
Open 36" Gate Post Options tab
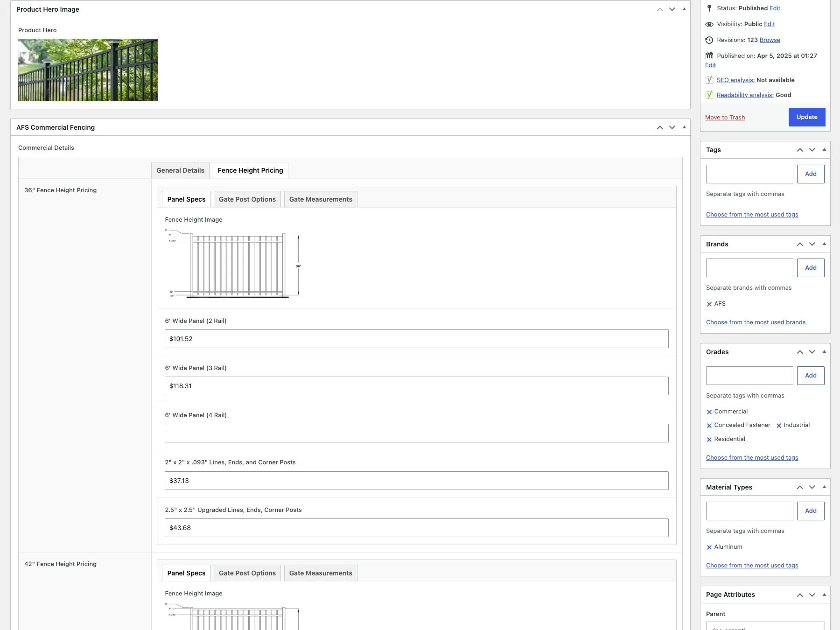(x=247, y=199)
